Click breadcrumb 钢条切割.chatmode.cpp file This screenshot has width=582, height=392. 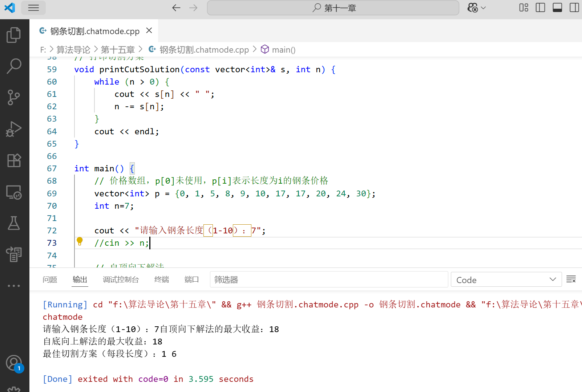204,50
